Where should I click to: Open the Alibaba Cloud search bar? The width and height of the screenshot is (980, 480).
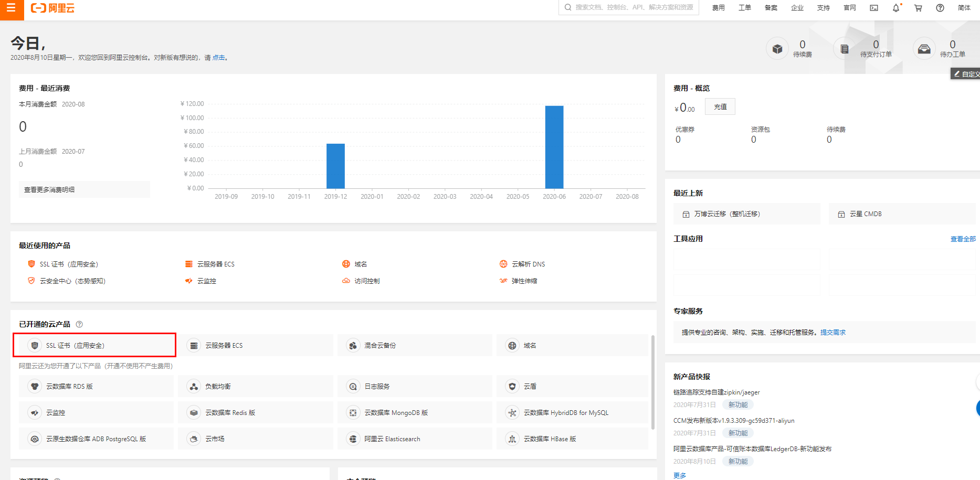point(628,7)
